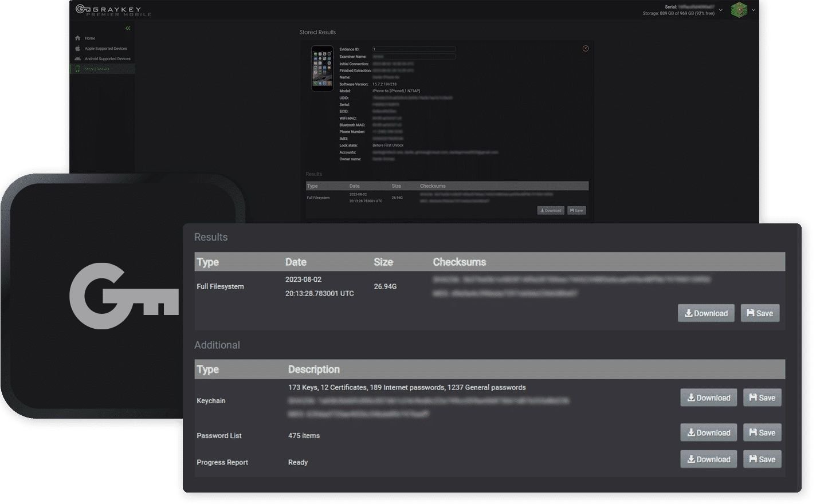
Task: Close the stored result details card
Action: click(x=585, y=49)
